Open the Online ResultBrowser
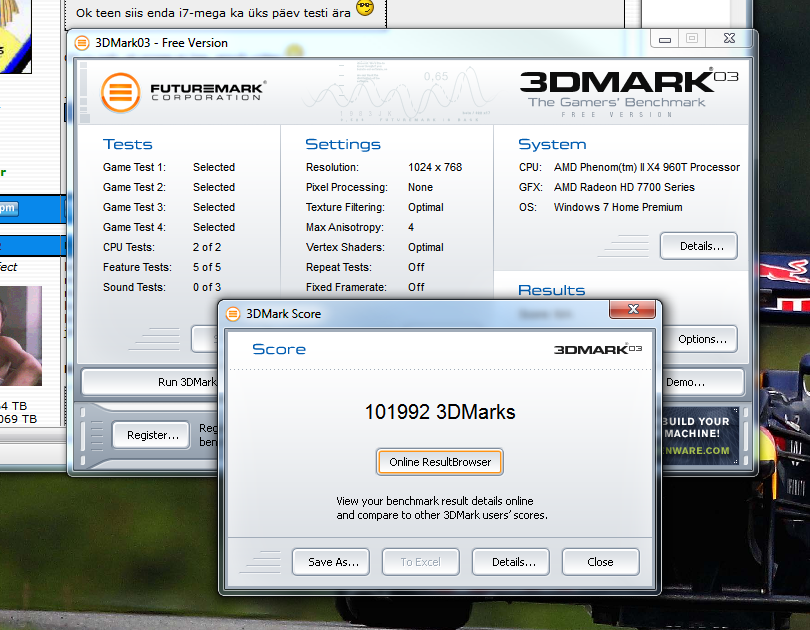 [x=440, y=462]
